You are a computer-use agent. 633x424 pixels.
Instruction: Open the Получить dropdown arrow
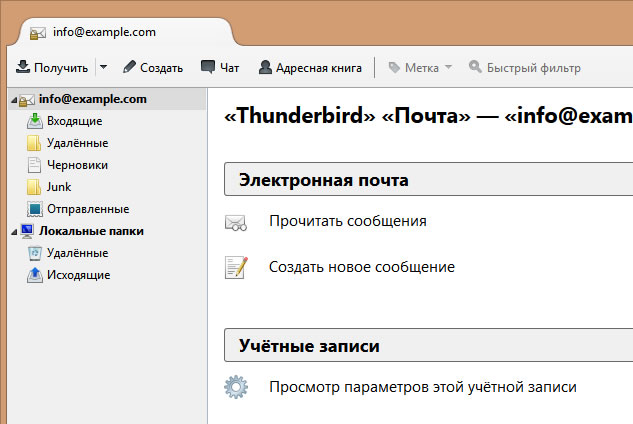click(x=103, y=68)
